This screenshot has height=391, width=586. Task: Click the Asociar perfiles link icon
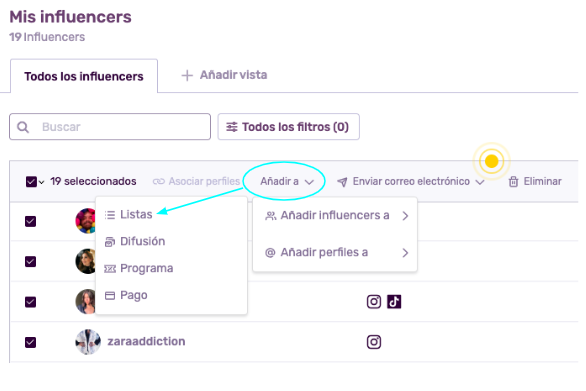point(158,182)
